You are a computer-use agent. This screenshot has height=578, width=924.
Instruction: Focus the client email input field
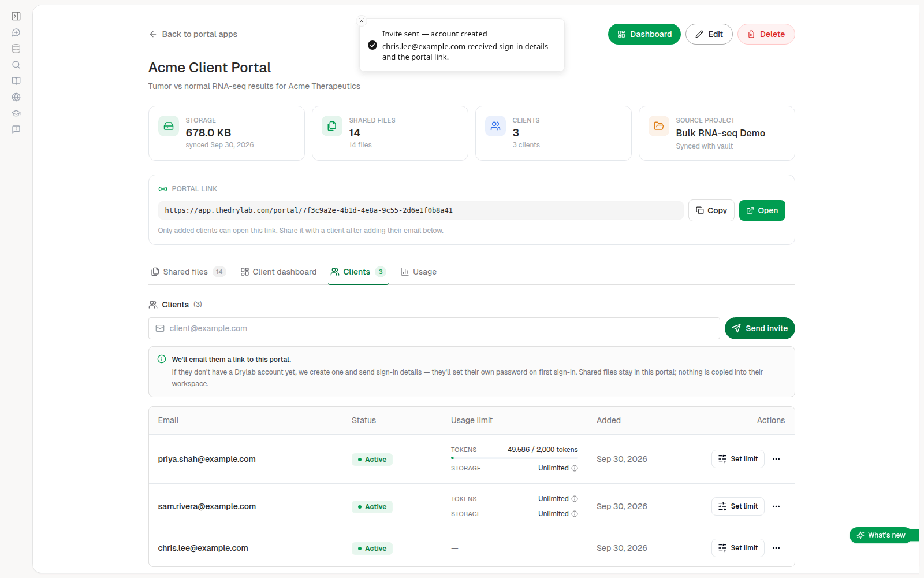(x=434, y=328)
